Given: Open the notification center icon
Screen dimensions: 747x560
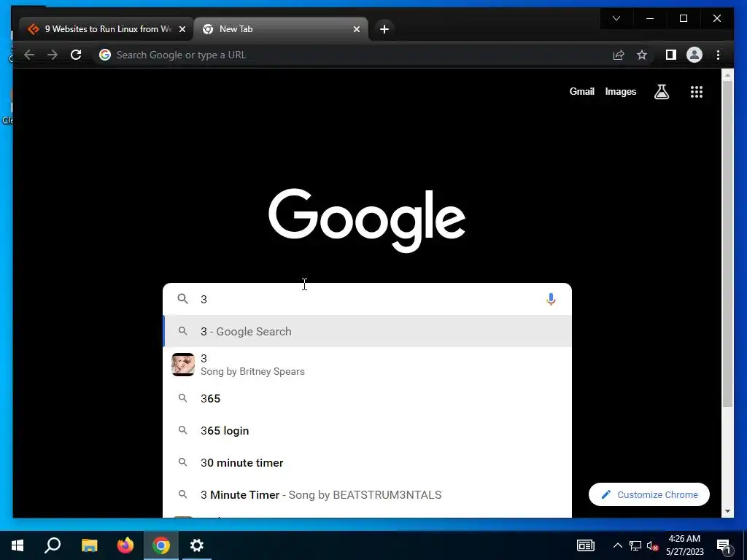Looking at the screenshot, I should pos(724,545).
